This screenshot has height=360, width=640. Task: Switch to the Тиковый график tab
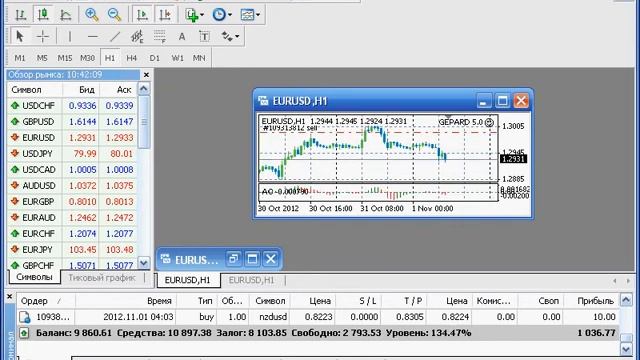tap(102, 278)
